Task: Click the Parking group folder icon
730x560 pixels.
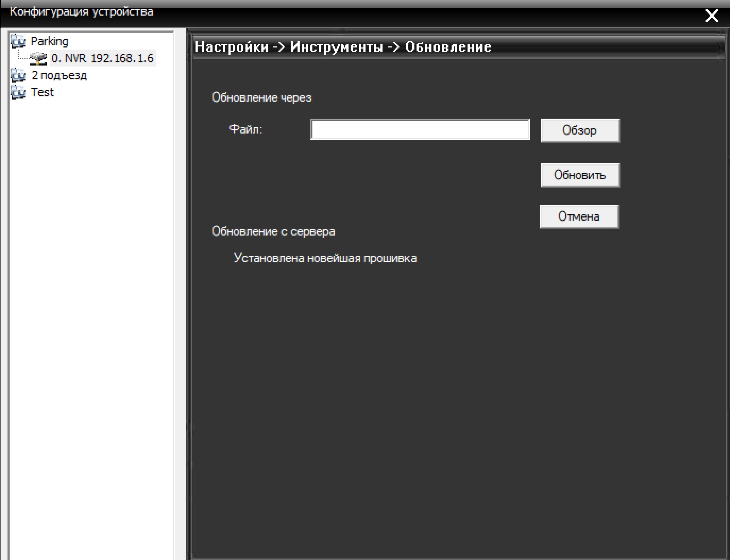Action: (x=18, y=41)
